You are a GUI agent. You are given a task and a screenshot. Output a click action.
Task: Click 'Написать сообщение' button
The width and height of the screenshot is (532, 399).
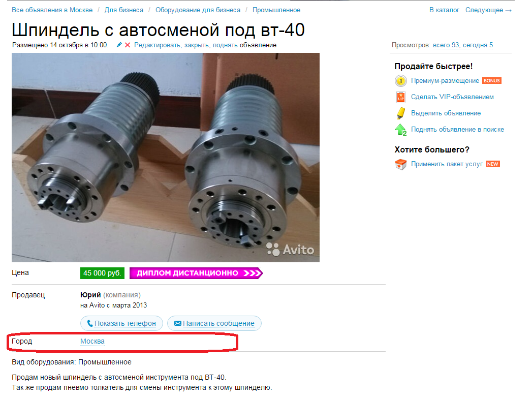[214, 323]
